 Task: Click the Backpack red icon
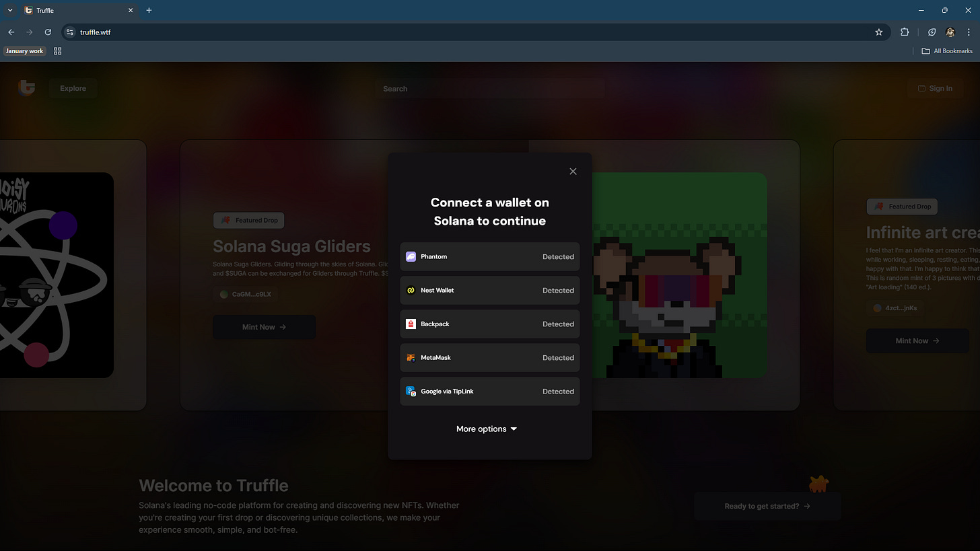[x=411, y=324]
